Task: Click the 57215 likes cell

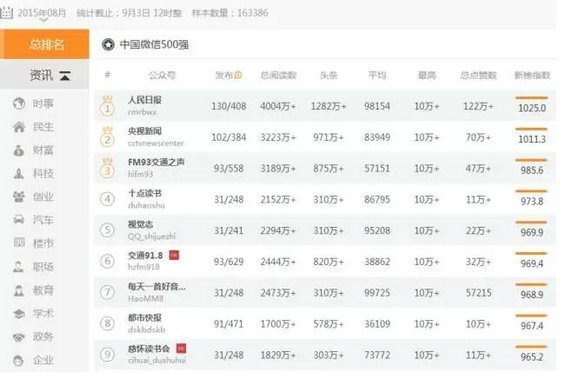Action: click(x=479, y=293)
